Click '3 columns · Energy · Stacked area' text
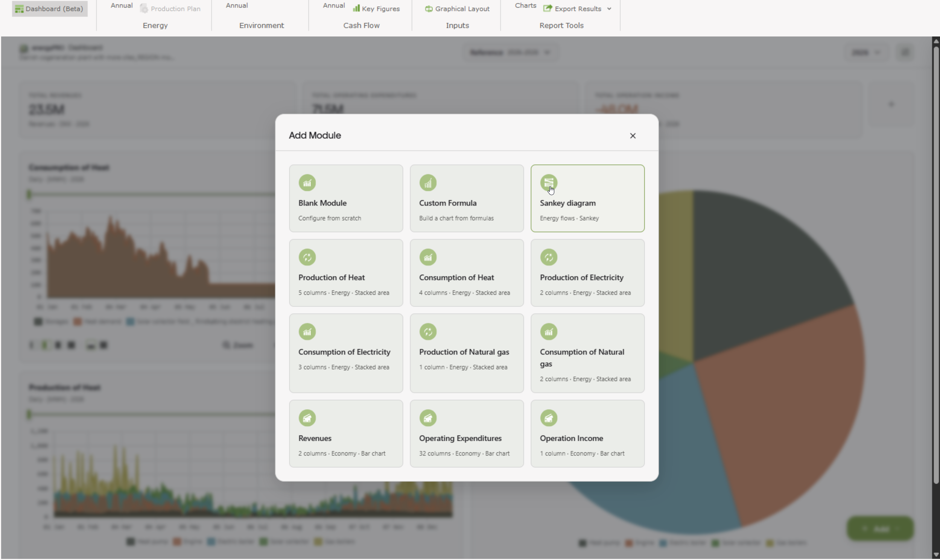 click(x=344, y=367)
